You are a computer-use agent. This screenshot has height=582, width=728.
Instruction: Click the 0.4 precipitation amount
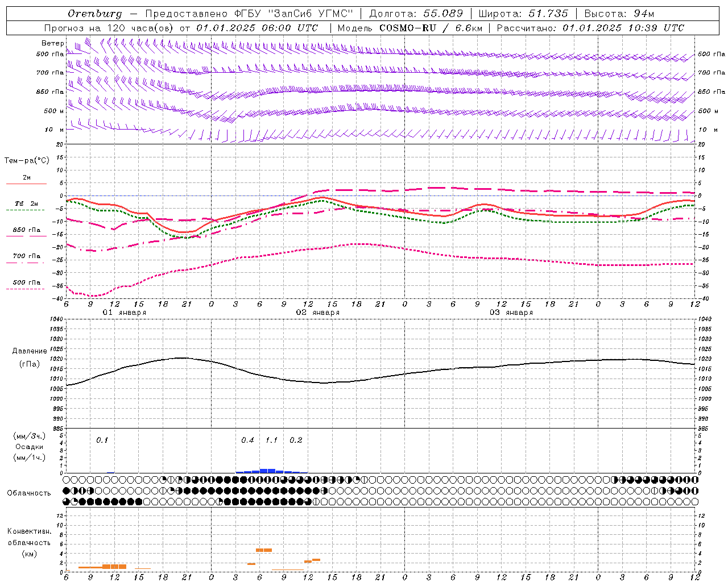click(247, 440)
